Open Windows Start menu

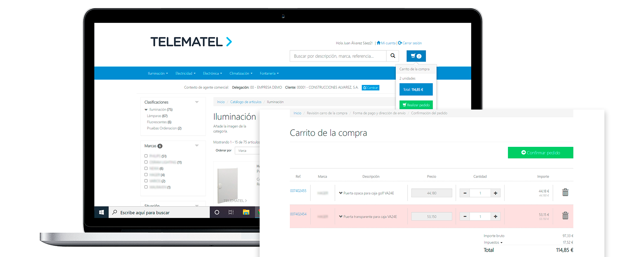pyautogui.click(x=101, y=212)
